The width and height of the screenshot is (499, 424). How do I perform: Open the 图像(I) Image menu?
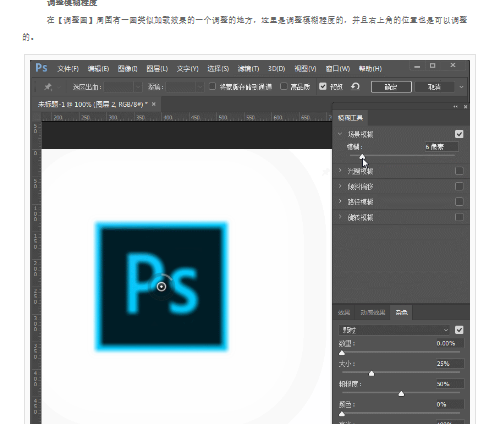pyautogui.click(x=128, y=69)
